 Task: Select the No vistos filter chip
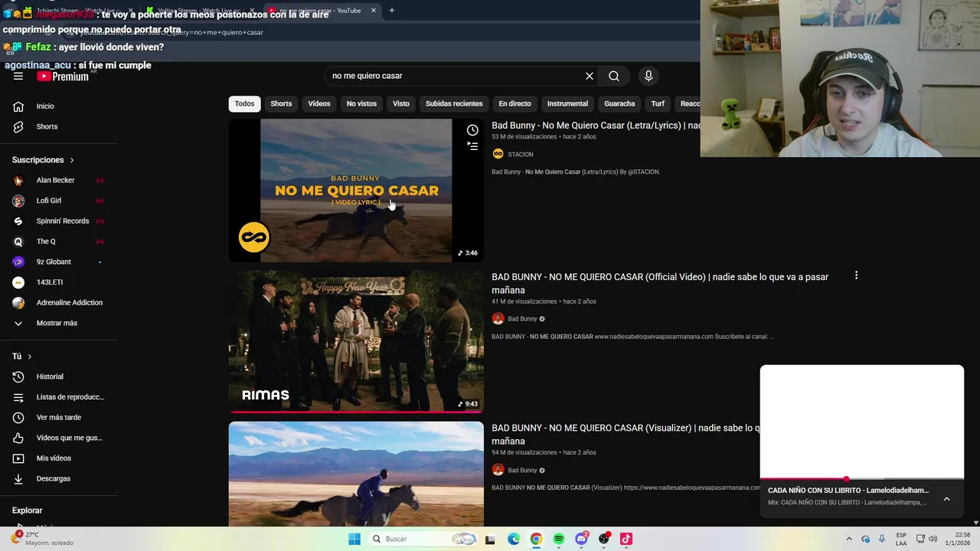coord(361,103)
